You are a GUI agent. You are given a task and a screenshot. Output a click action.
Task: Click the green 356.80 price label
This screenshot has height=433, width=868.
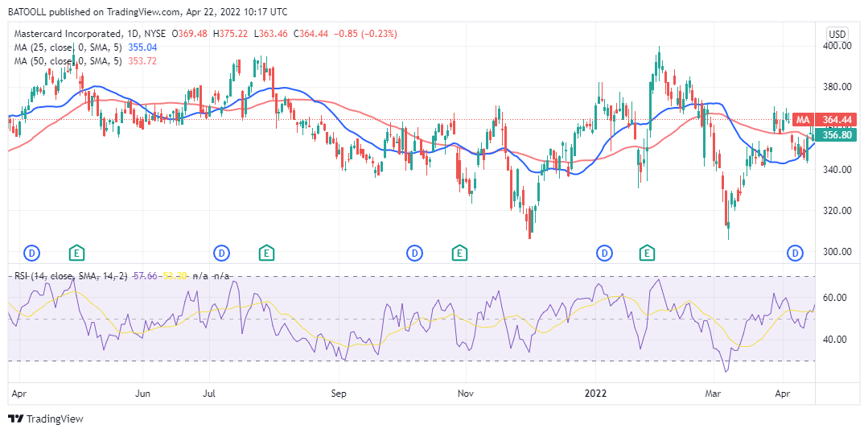(x=836, y=134)
